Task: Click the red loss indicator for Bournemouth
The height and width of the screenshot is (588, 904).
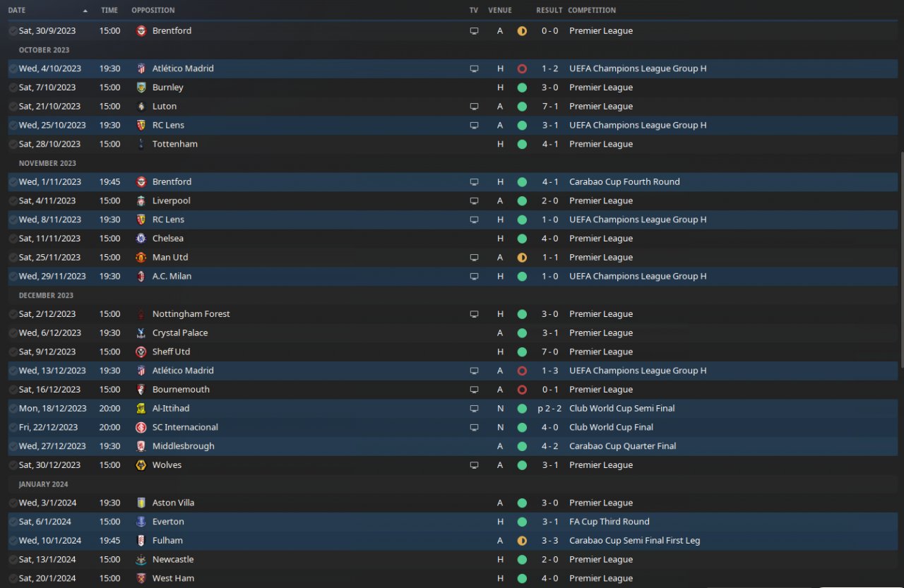Action: (522, 390)
